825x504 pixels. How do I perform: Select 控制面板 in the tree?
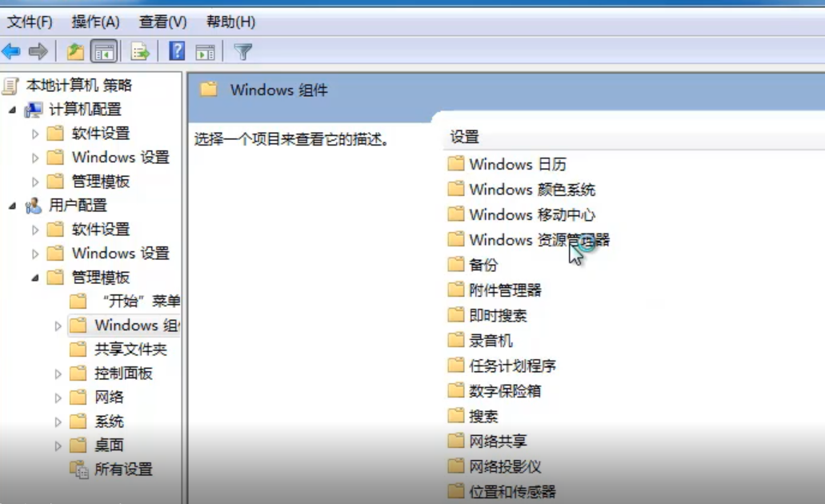(124, 373)
